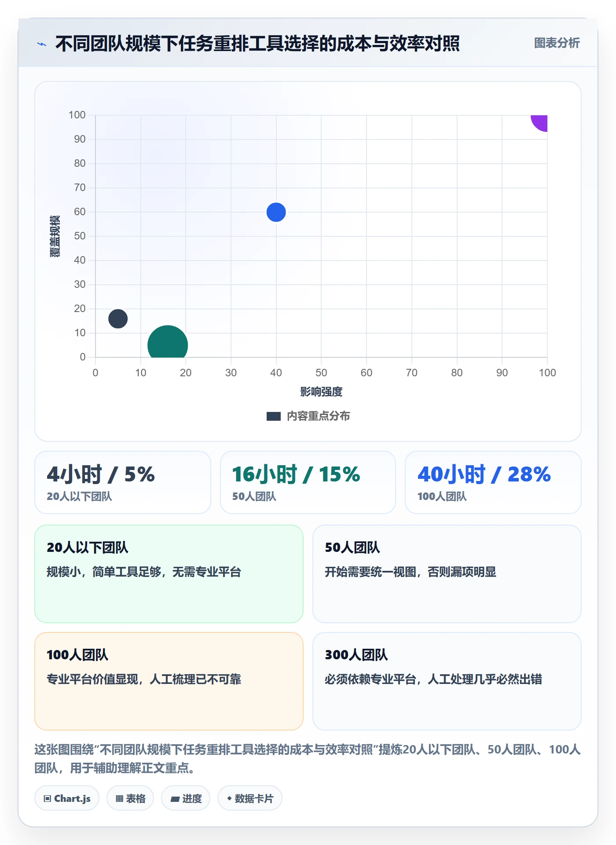
Task: Toggle the 内容重点分布 legend color swatch
Action: (x=274, y=416)
